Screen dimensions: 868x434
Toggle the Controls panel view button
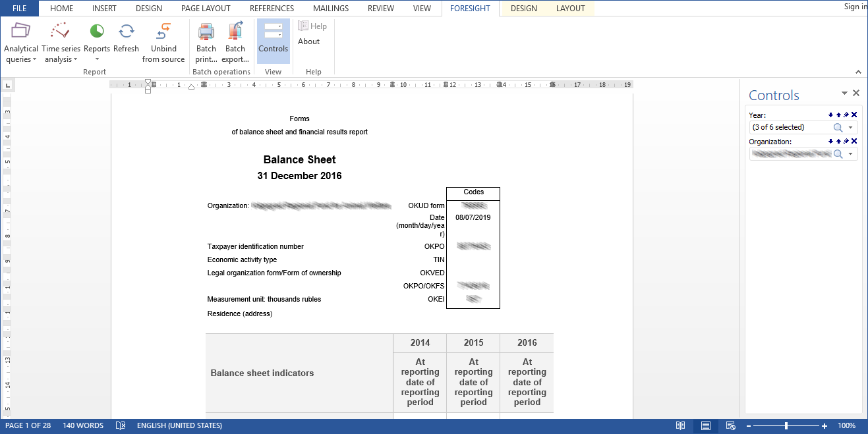click(x=273, y=40)
